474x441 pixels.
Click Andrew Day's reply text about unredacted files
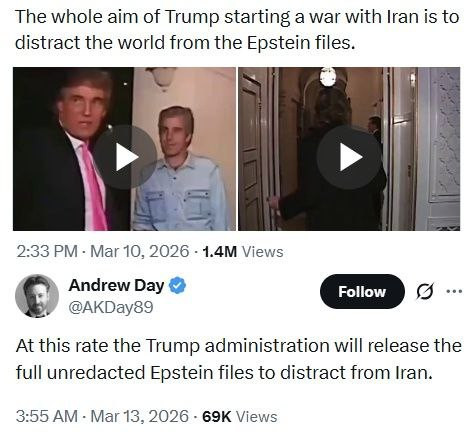[x=239, y=359]
